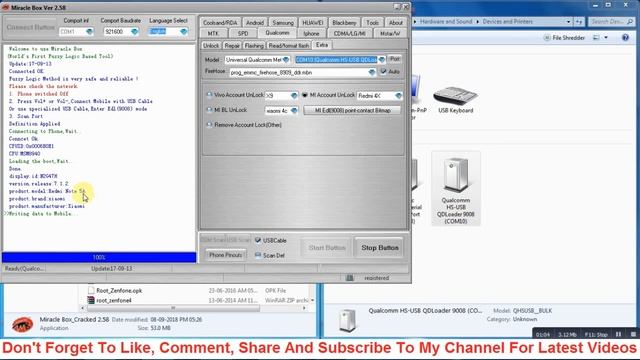640x360 pixels.
Task: Stop the screen recorder recording
Action: [633, 334]
